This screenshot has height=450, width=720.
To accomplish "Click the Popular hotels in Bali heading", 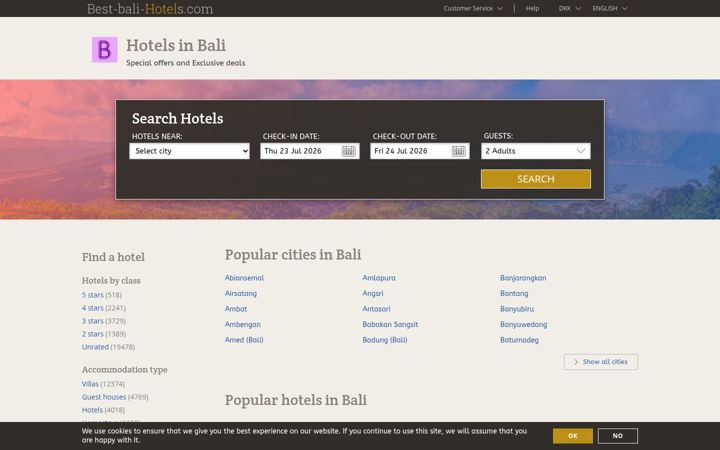I will (x=296, y=400).
